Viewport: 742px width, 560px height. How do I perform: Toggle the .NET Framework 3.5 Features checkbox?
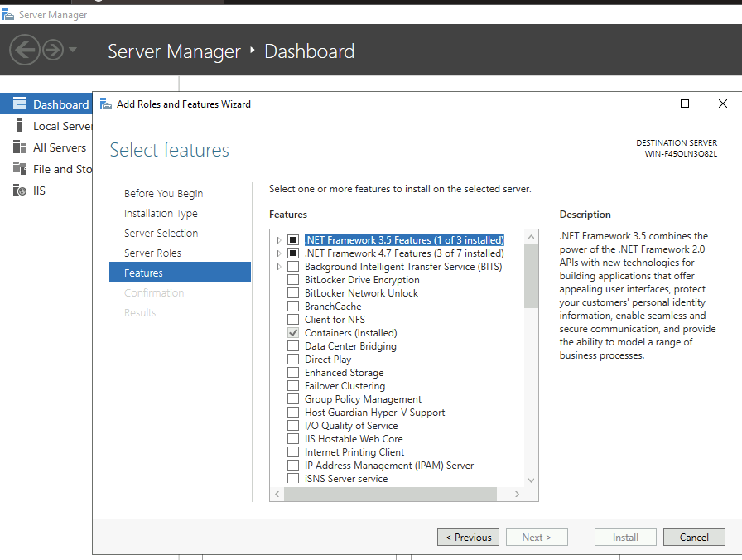[293, 240]
